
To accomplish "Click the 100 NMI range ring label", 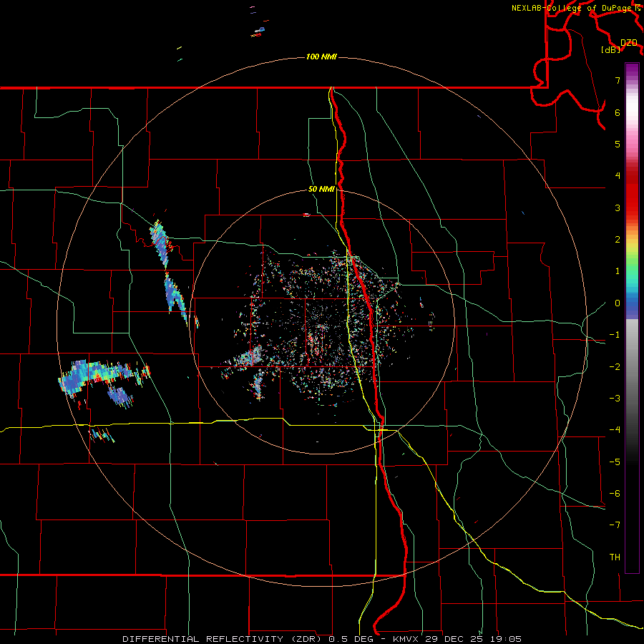I will [x=321, y=57].
